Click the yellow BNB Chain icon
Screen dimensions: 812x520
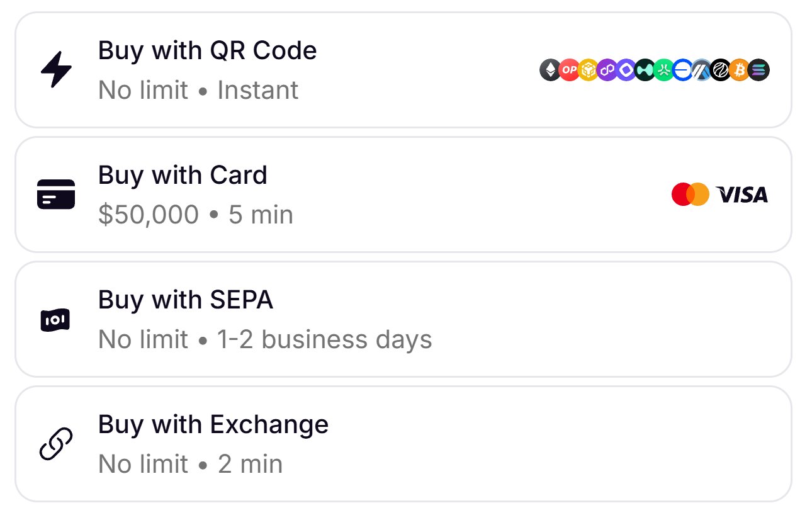[588, 71]
